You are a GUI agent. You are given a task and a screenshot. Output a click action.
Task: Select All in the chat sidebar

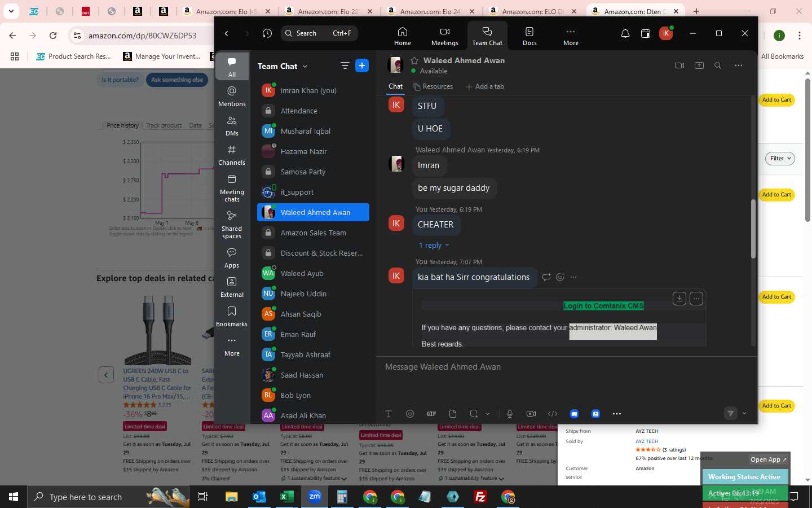click(232, 66)
